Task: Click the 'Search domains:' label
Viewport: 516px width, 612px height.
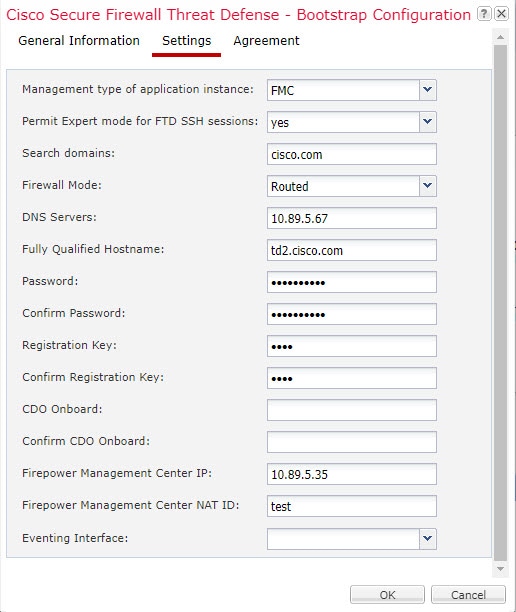Action: click(x=68, y=153)
